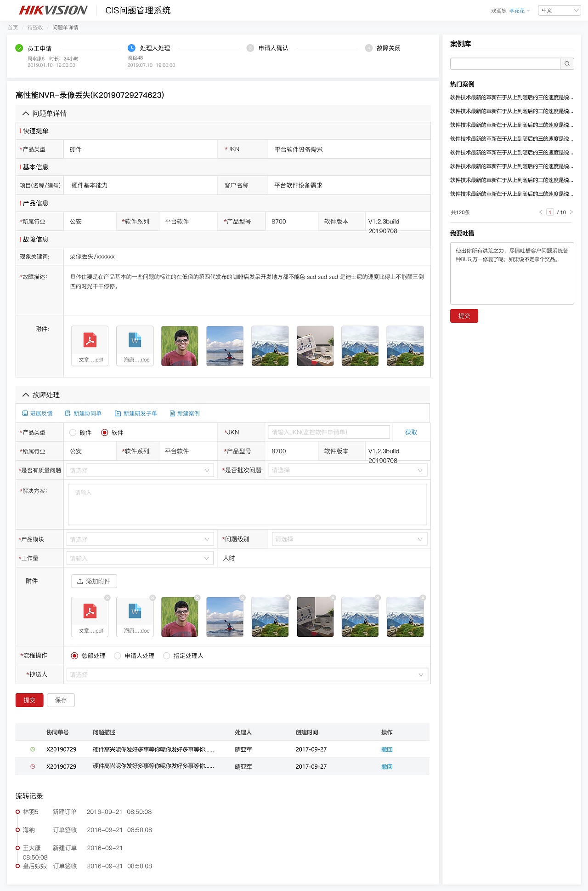Click the 新建协同单 toolbar icon

click(68, 413)
